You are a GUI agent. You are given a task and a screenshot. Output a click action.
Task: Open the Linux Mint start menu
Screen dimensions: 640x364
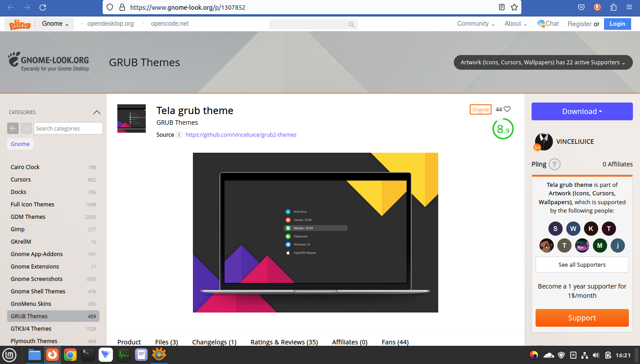pyautogui.click(x=9, y=355)
